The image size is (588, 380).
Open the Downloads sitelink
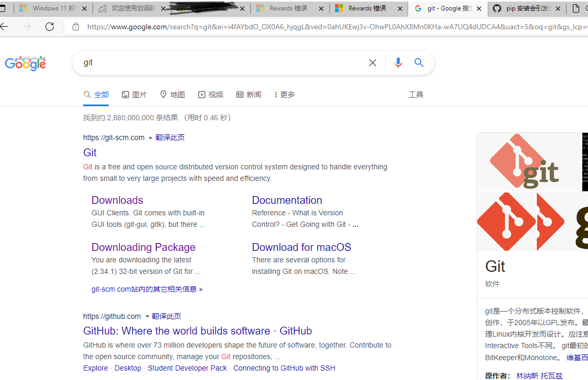click(117, 200)
